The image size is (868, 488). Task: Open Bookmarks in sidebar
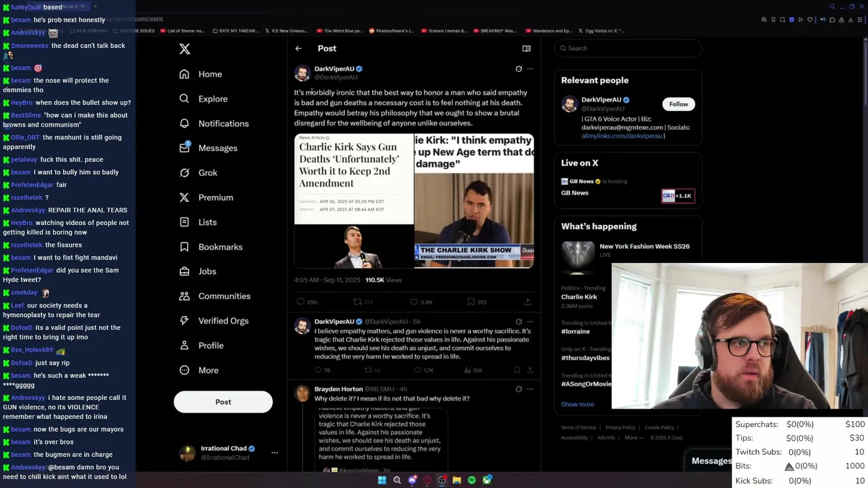pyautogui.click(x=210, y=247)
